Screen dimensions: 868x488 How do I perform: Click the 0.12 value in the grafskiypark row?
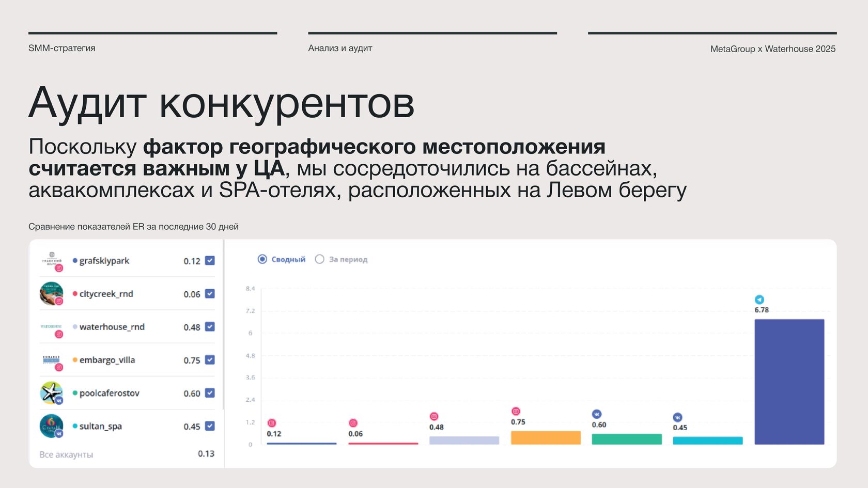point(192,261)
